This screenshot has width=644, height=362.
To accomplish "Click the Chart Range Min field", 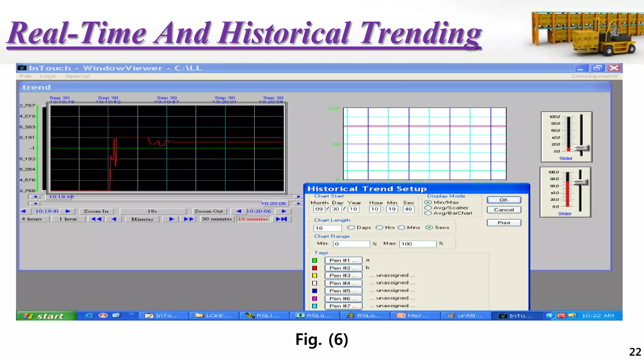I will pos(352,244).
